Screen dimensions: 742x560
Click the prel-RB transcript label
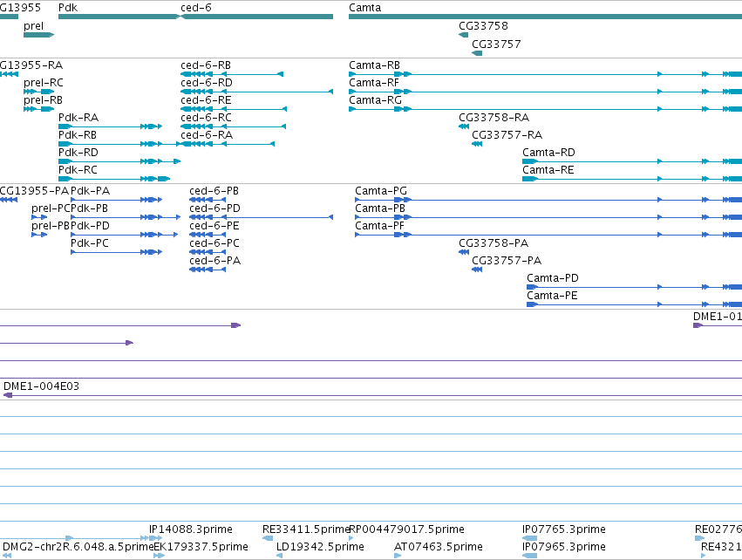point(43,100)
